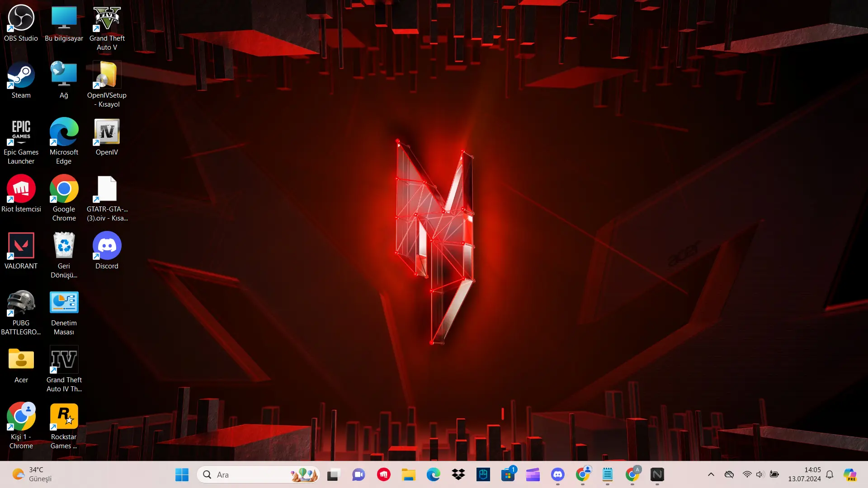Select Denetim Masası control panel icon
Viewport: 868px width, 488px height.
pyautogui.click(x=64, y=313)
